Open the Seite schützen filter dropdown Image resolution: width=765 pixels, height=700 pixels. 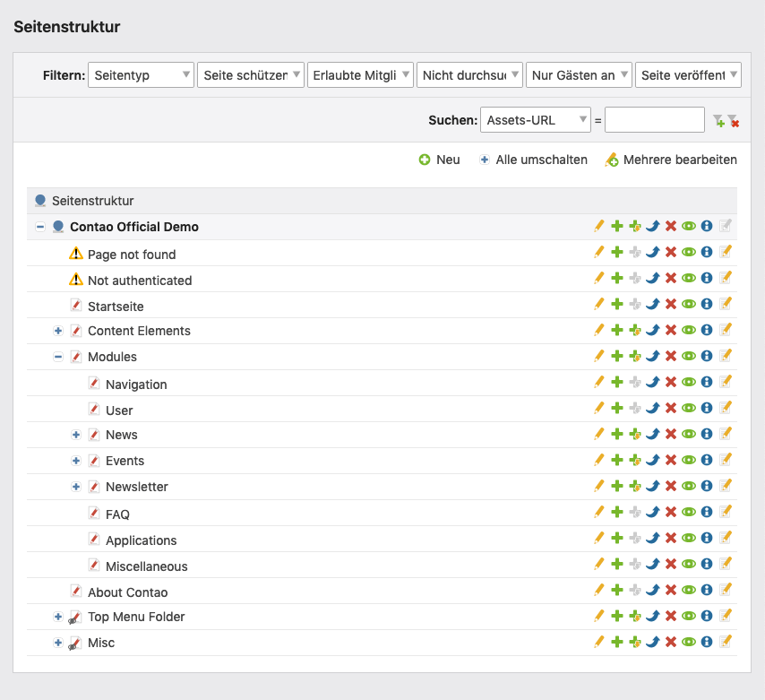point(251,75)
